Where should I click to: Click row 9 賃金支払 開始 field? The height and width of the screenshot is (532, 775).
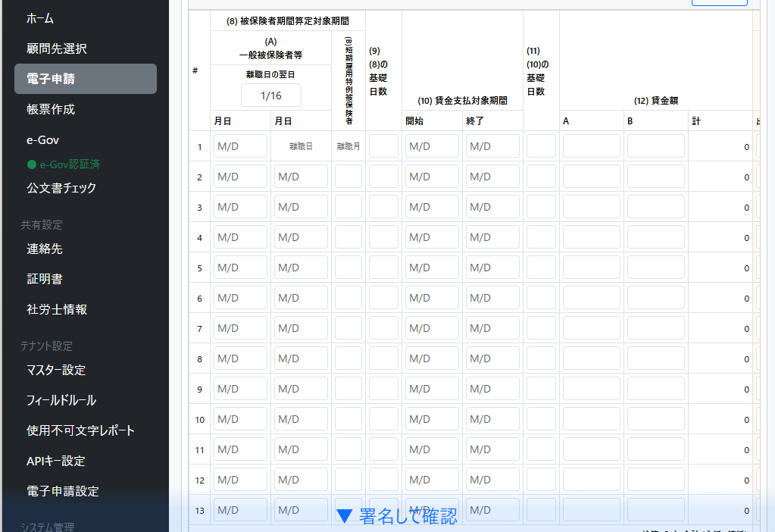432,389
